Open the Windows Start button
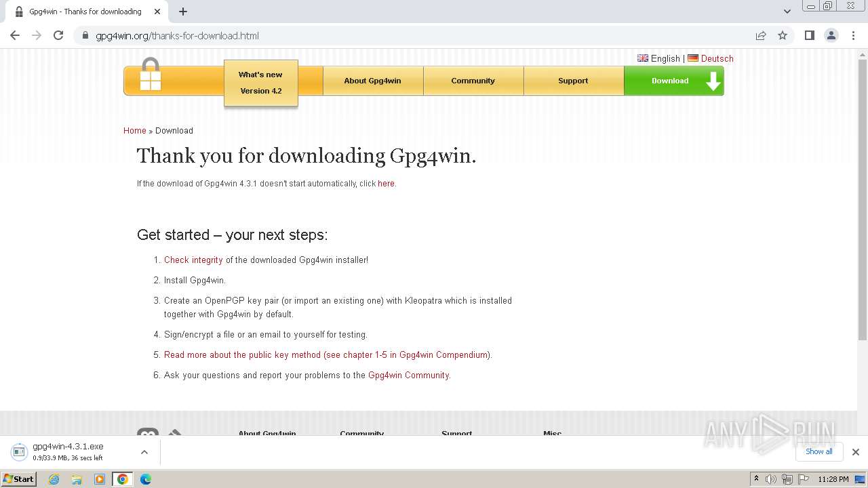 click(x=19, y=479)
